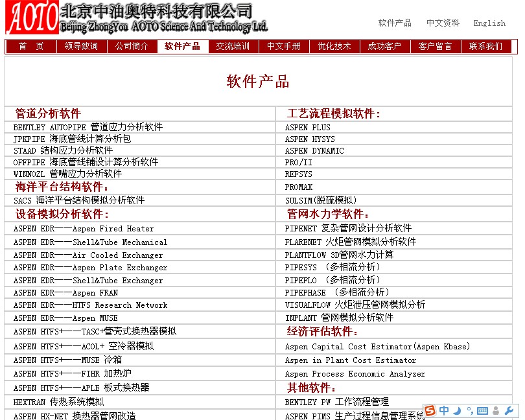Open PIPENET 复杂管网设计分析软件
Viewport: 525px width, 420px height.
pos(348,228)
